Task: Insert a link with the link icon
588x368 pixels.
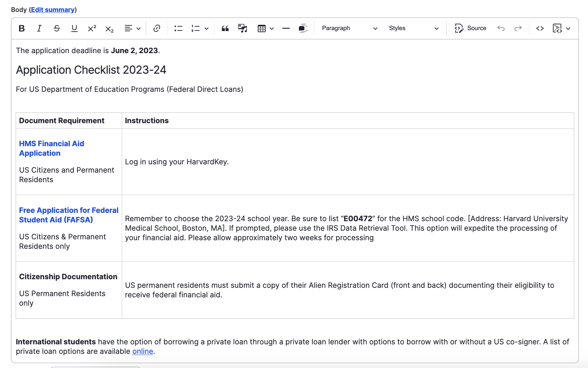Action: point(157,28)
